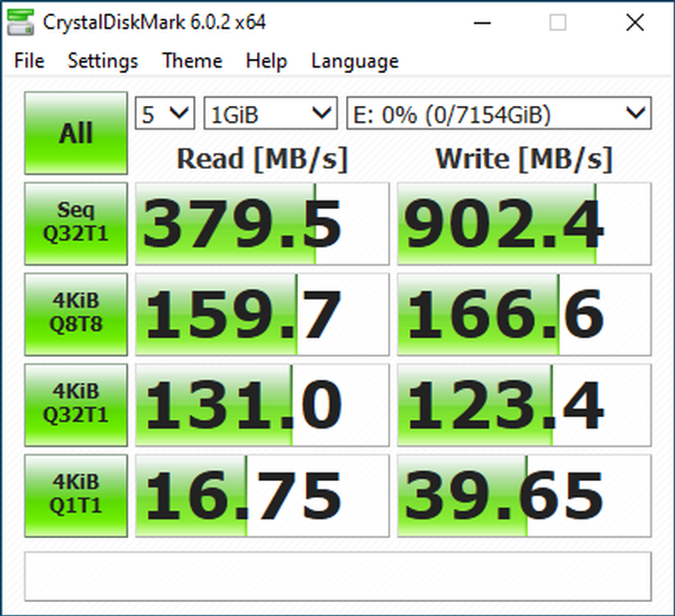Open the E: drive selection dropdown
This screenshot has width=675, height=616.
coord(498,114)
